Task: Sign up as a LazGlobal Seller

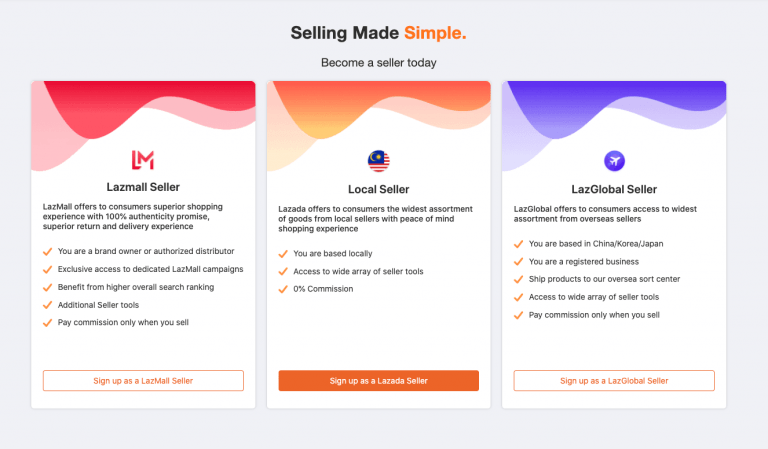Action: 614,380
